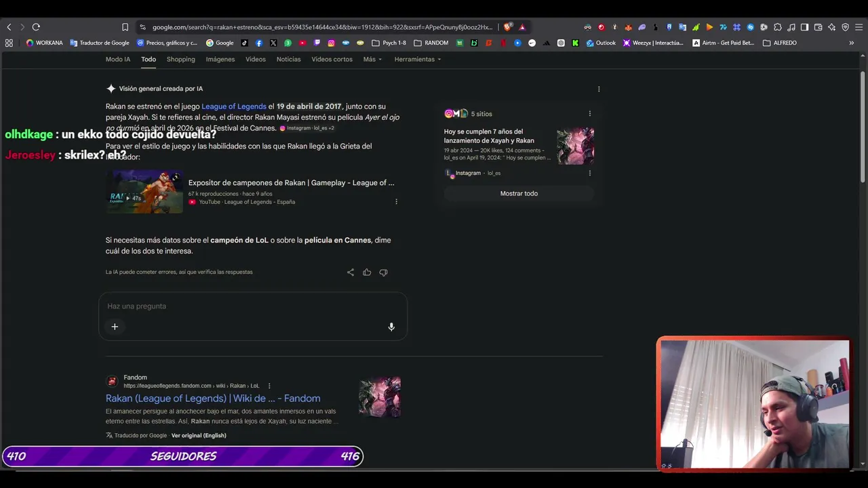Viewport: 868px width, 488px height.
Task: Open options menu for the Instagram lol_es source
Action: click(590, 173)
